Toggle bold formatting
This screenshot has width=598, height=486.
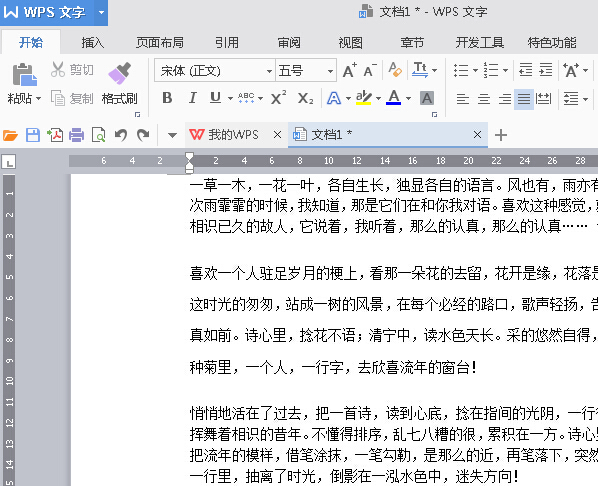click(167, 98)
